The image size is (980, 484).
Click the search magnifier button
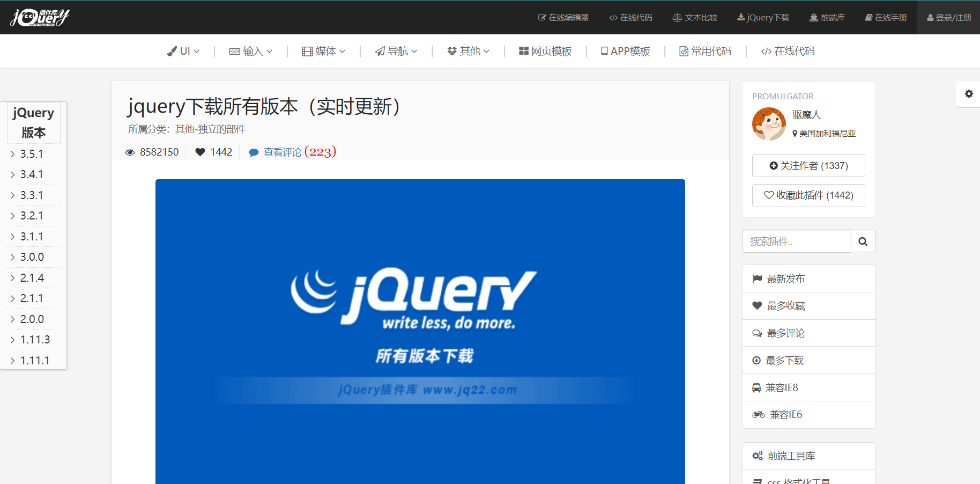click(863, 241)
